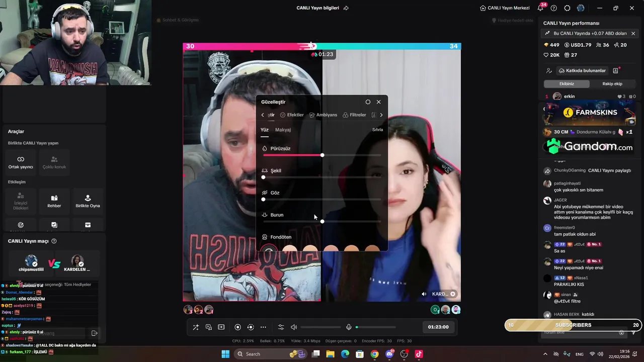Switch to Rakip ekip tab
This screenshot has width=644, height=362.
point(612,83)
